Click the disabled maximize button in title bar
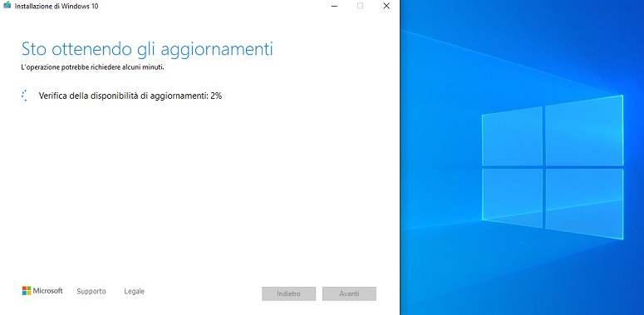The height and width of the screenshot is (315, 644). point(360,6)
